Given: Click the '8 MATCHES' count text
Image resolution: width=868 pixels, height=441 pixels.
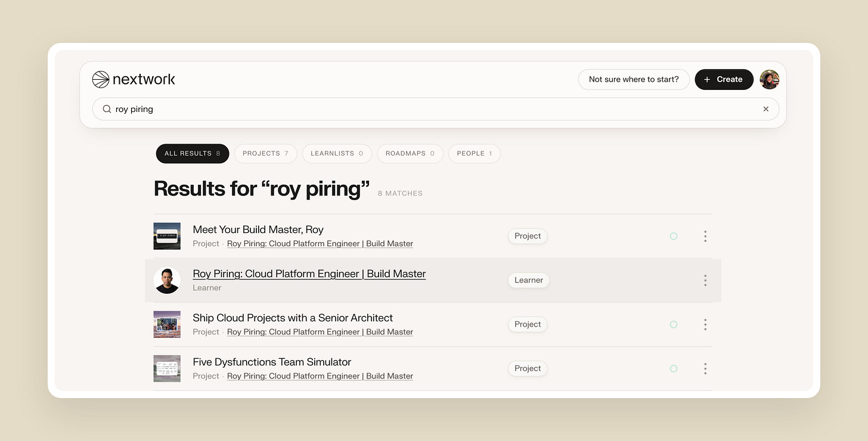Looking at the screenshot, I should (400, 193).
